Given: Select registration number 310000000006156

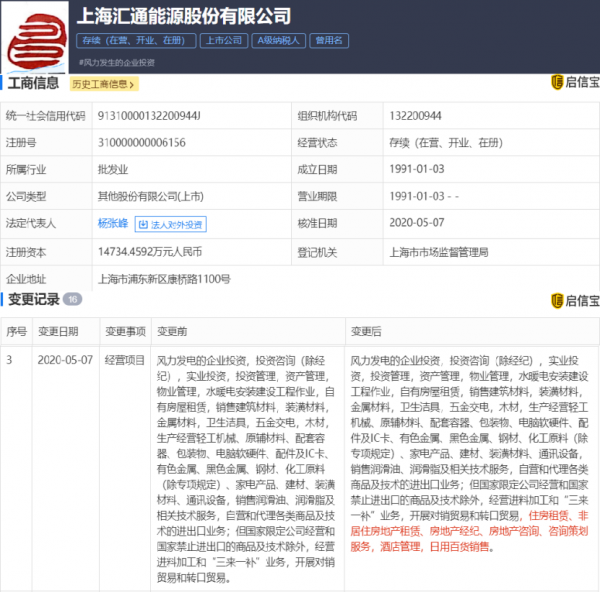Looking at the screenshot, I should [142, 143].
